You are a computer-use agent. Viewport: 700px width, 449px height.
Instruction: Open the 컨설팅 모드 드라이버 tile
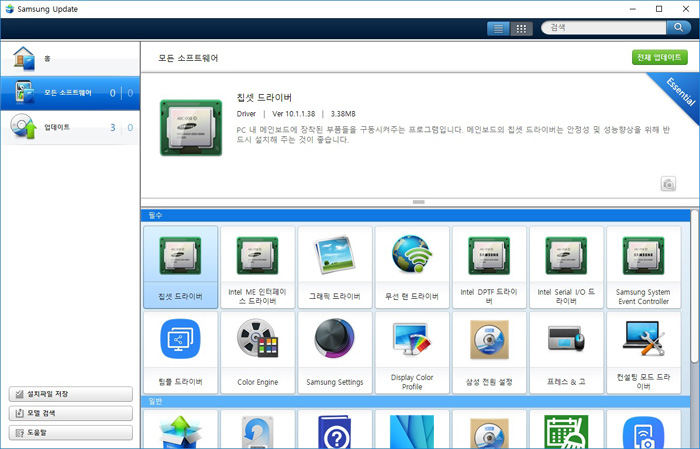click(643, 351)
